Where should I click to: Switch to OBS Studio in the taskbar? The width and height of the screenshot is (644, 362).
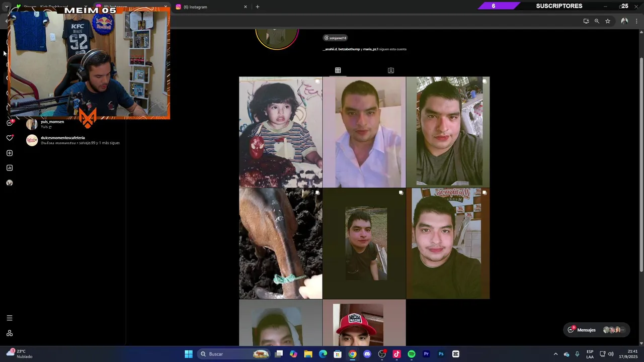(x=382, y=354)
